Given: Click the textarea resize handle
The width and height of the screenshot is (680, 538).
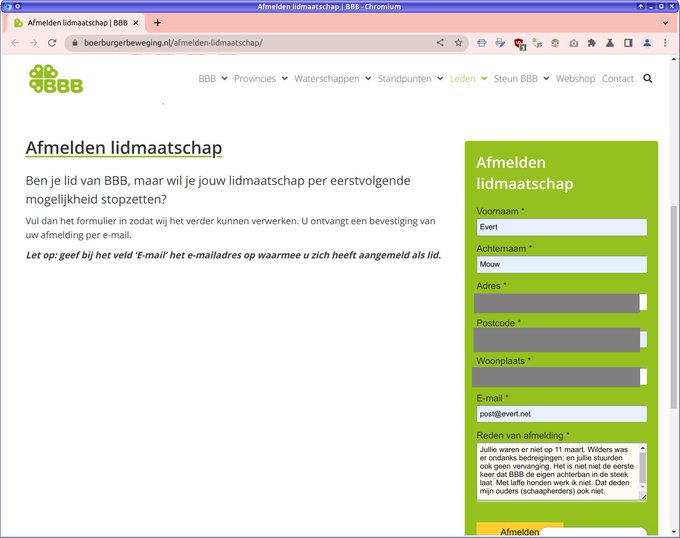Looking at the screenshot, I should (644, 497).
